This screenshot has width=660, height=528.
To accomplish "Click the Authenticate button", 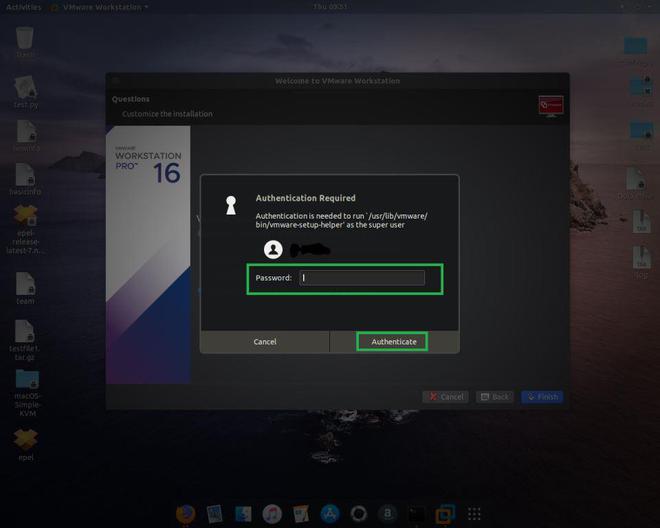I will pos(394,341).
